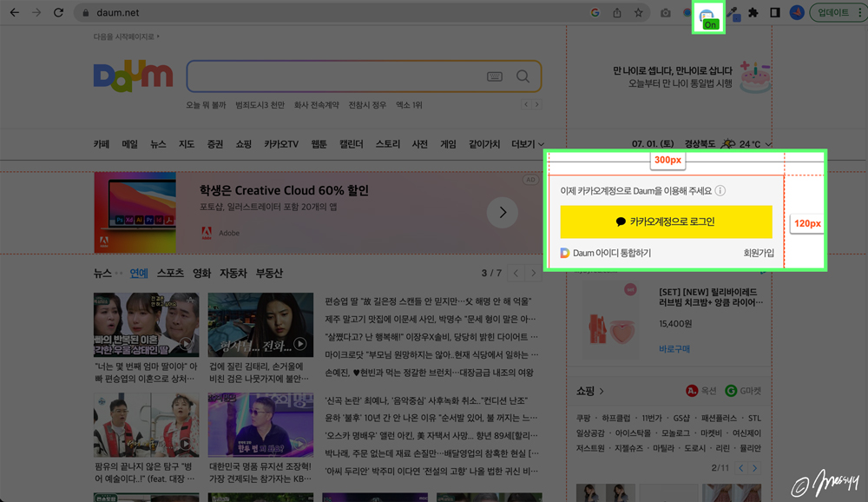
Task: Open the Creative Cloud 60% 할인 ad
Action: (x=284, y=190)
